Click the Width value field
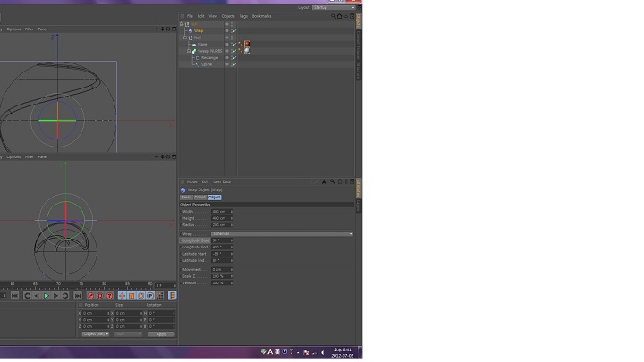The width and height of the screenshot is (644, 362). pyautogui.click(x=220, y=212)
